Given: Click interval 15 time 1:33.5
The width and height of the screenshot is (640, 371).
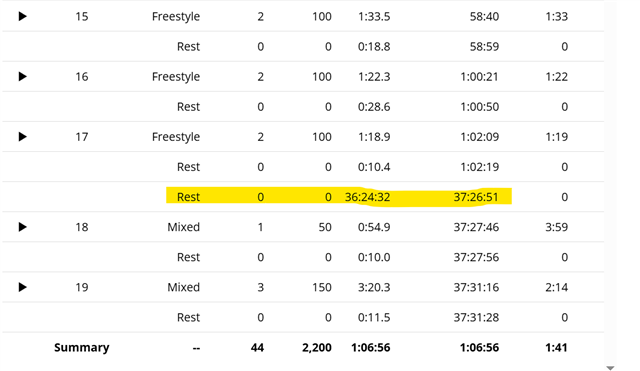Looking at the screenshot, I should [374, 16].
